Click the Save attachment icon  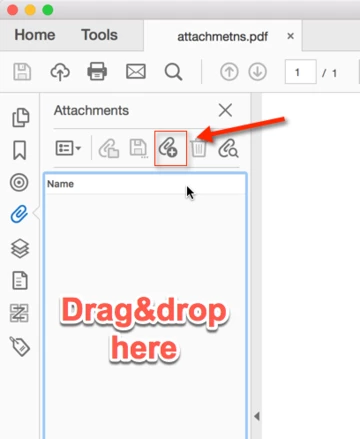pos(138,148)
